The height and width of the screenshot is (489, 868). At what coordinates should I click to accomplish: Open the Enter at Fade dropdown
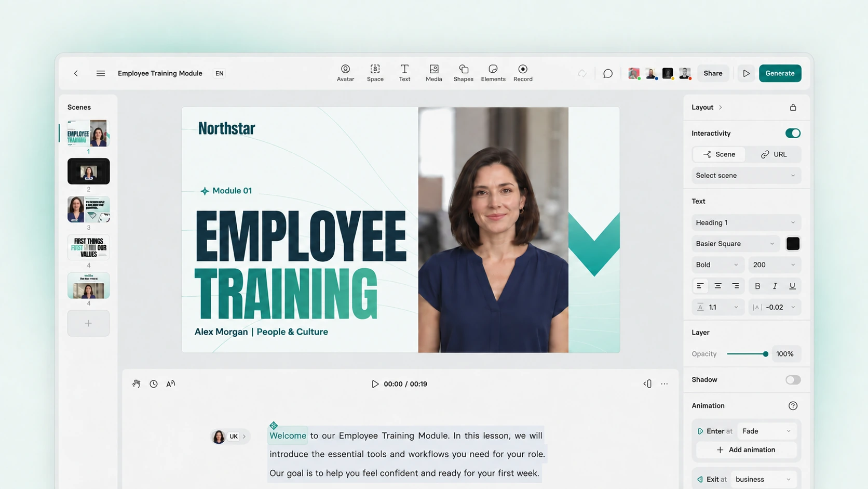click(x=767, y=431)
